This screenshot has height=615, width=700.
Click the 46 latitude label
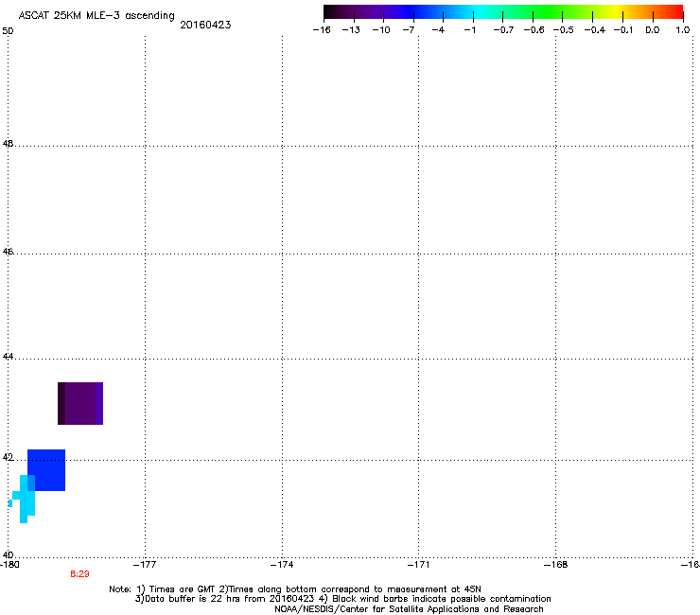click(x=8, y=252)
